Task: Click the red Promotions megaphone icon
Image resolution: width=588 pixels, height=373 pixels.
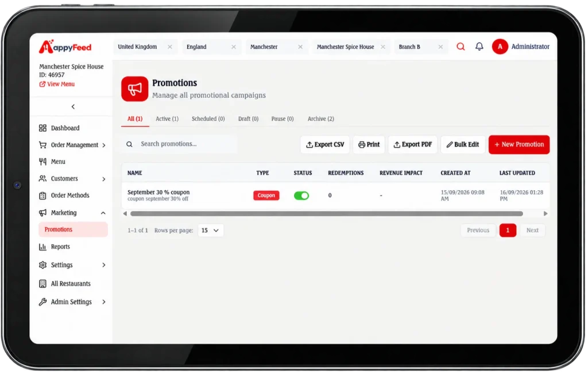Action: [134, 89]
